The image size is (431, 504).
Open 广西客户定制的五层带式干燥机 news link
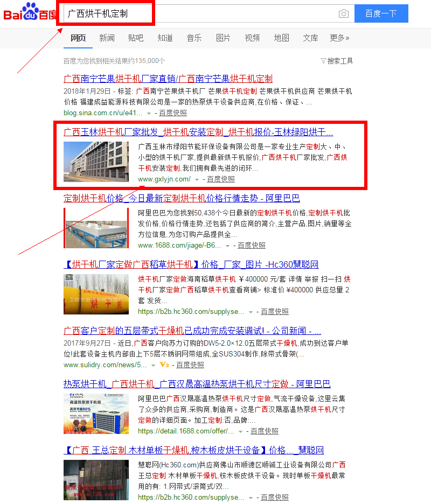pyautogui.click(x=192, y=331)
